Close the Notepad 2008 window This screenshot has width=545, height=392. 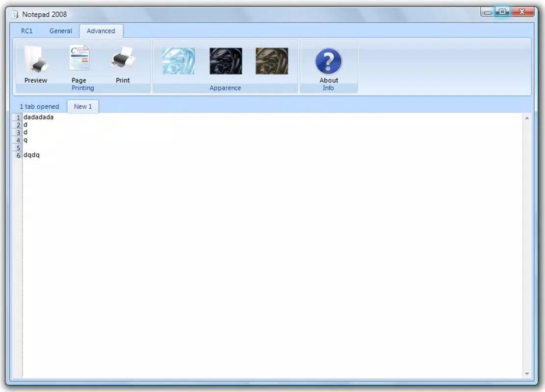522,12
